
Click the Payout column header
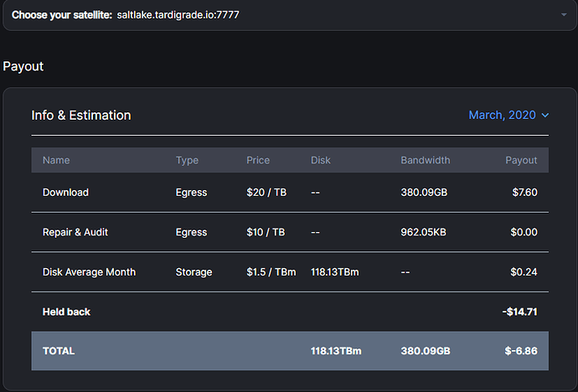click(521, 160)
